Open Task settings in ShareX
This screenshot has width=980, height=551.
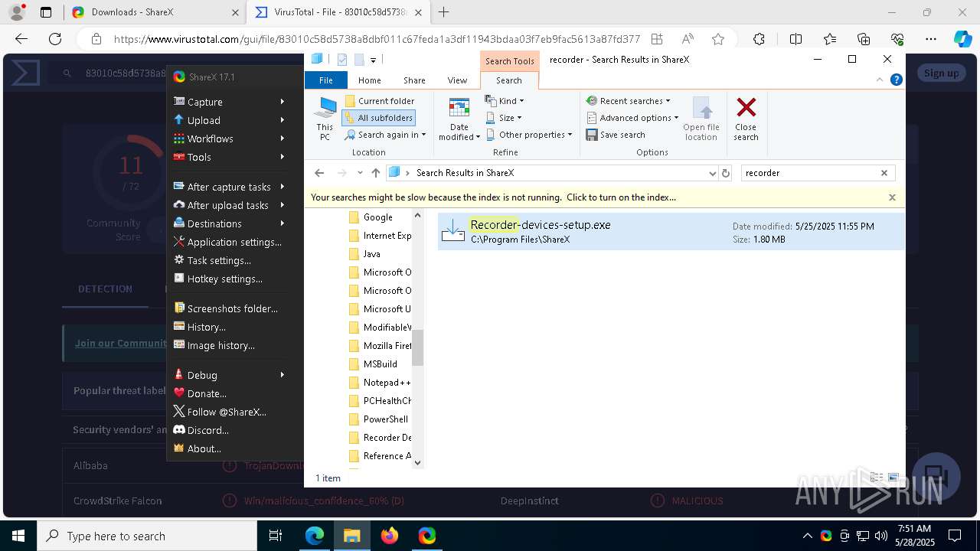[227, 260]
